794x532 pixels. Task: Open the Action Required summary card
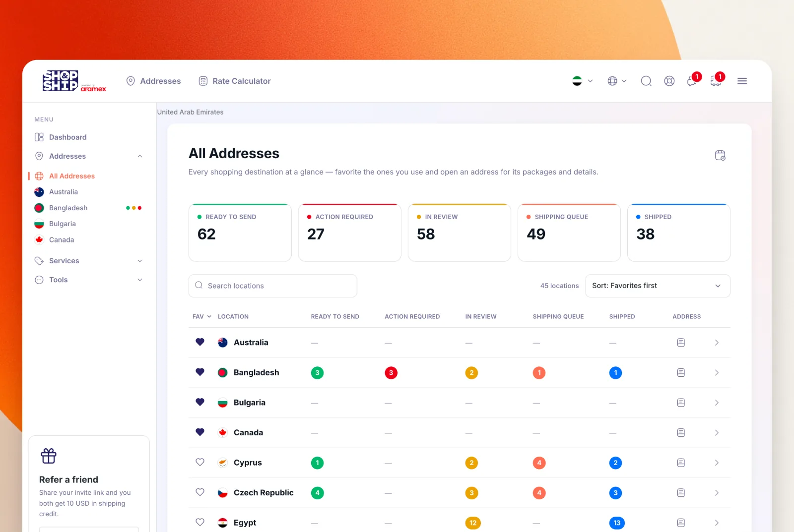(349, 233)
